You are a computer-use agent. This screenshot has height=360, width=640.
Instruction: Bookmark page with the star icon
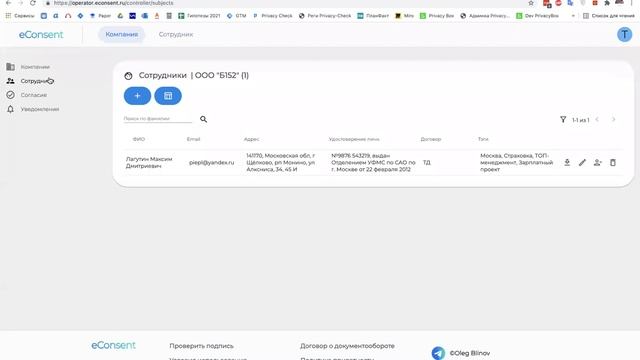tap(531, 3)
